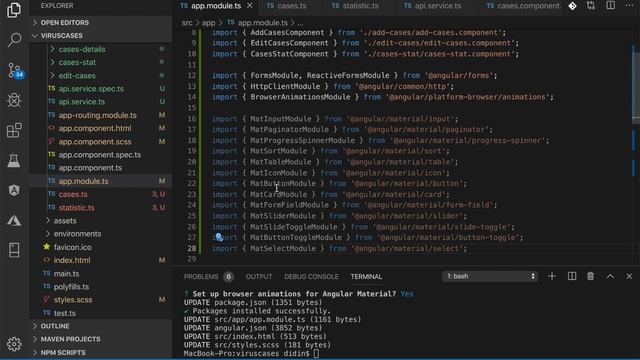Open the DEBUG CONSOLE panel tab
This screenshot has width=640, height=360.
[x=311, y=276]
